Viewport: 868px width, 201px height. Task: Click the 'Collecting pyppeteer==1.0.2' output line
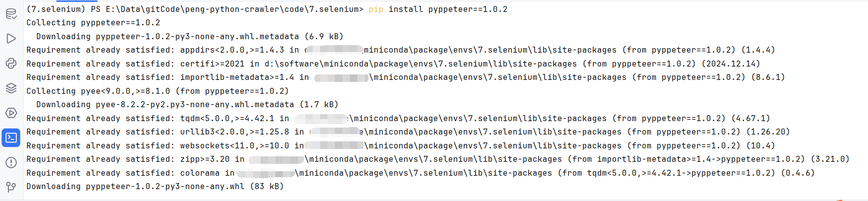(93, 23)
